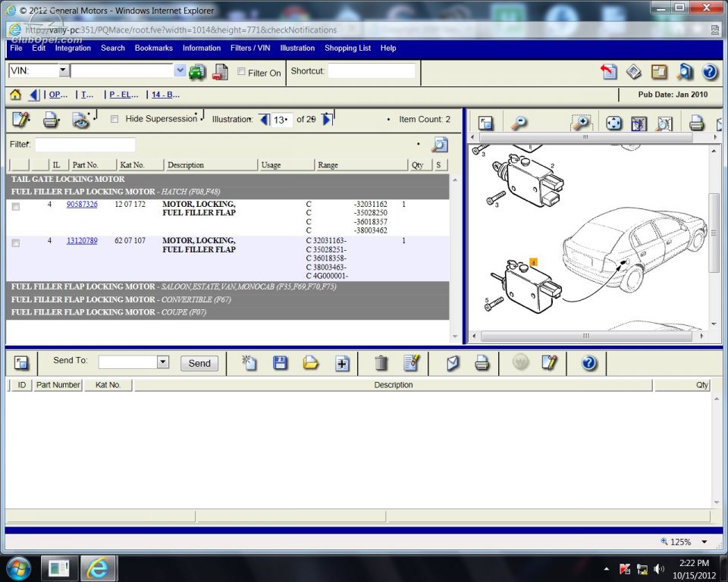This screenshot has width=728, height=582.
Task: Open the File menu
Action: point(16,48)
